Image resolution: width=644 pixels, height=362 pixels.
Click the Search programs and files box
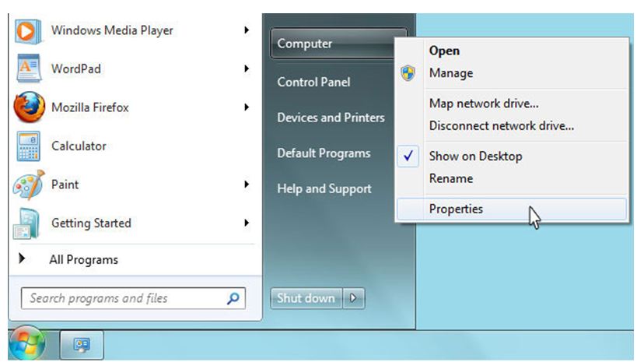click(133, 298)
